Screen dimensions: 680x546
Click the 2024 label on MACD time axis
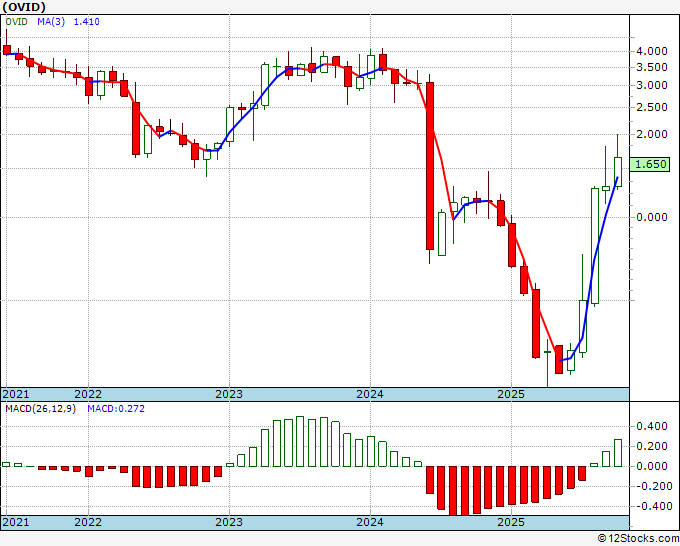click(370, 522)
